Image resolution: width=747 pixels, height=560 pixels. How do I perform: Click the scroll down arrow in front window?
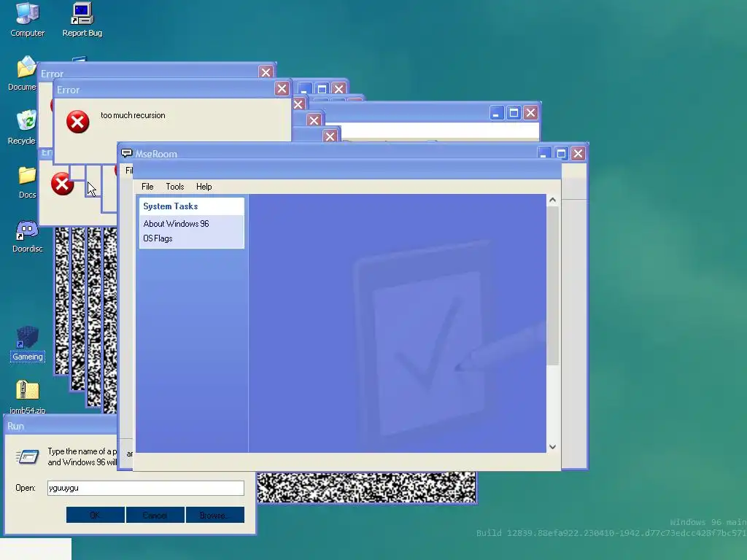coord(553,447)
